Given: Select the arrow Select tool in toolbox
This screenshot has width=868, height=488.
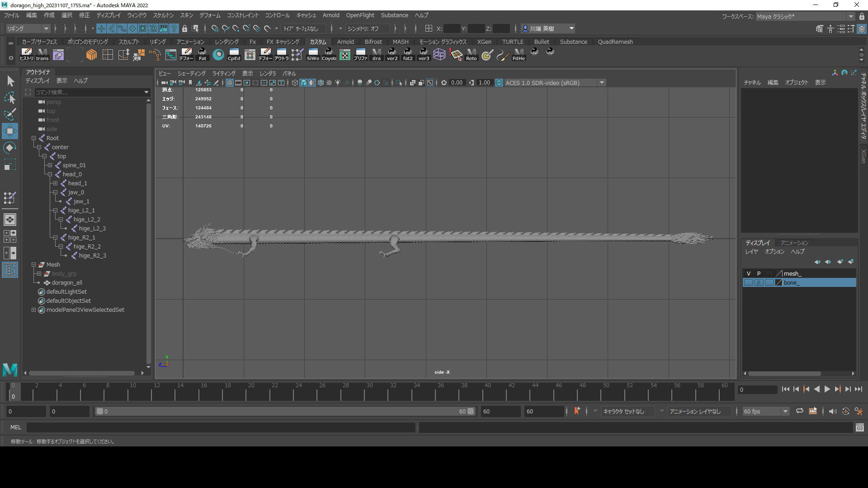Looking at the screenshot, I should pyautogui.click(x=10, y=81).
